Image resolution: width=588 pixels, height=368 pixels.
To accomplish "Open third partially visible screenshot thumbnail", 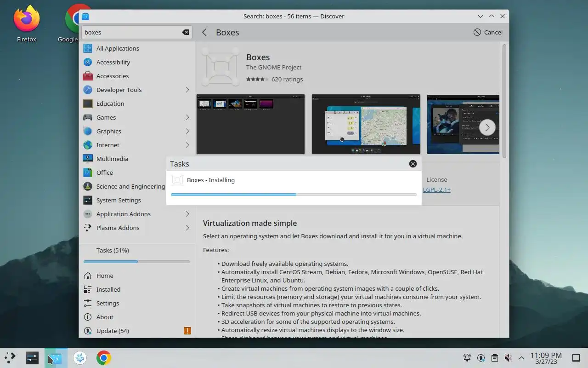I will tap(463, 124).
